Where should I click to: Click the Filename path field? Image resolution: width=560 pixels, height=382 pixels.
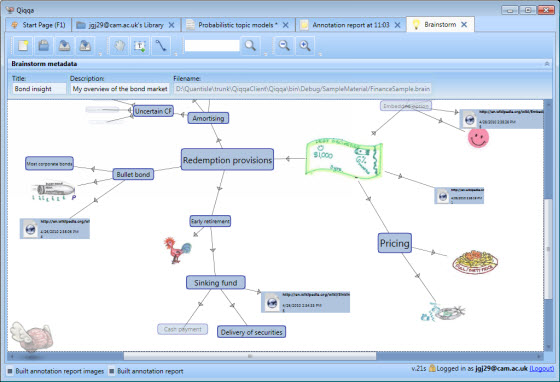coord(302,89)
